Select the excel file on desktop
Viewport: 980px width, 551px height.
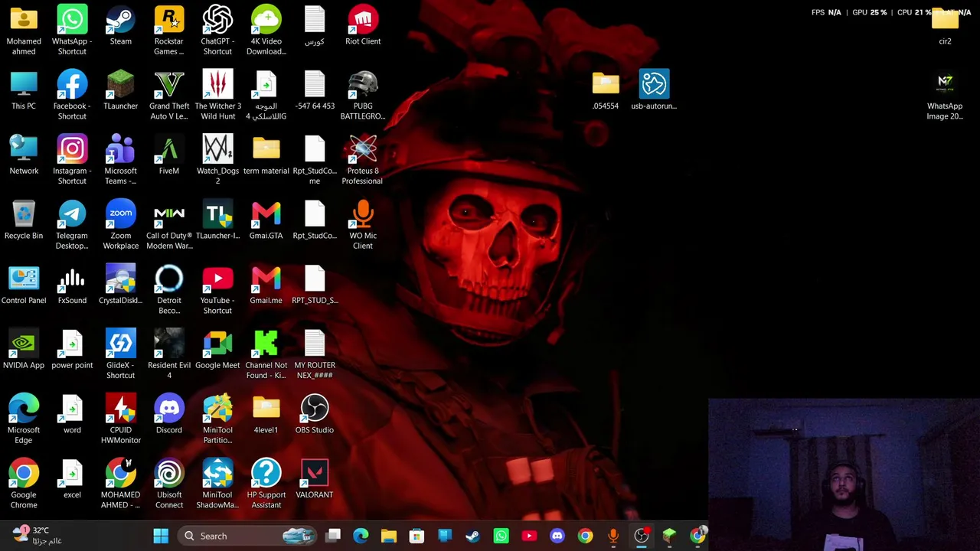point(72,479)
